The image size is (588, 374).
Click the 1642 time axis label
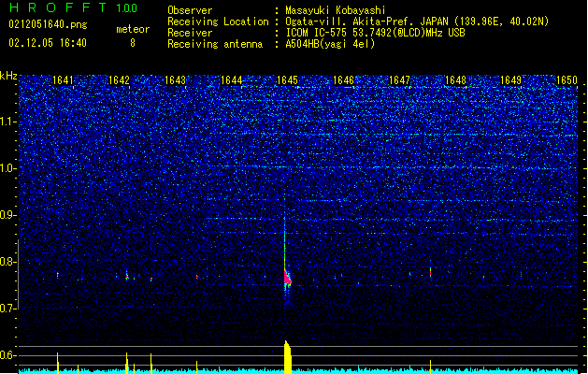tap(119, 80)
